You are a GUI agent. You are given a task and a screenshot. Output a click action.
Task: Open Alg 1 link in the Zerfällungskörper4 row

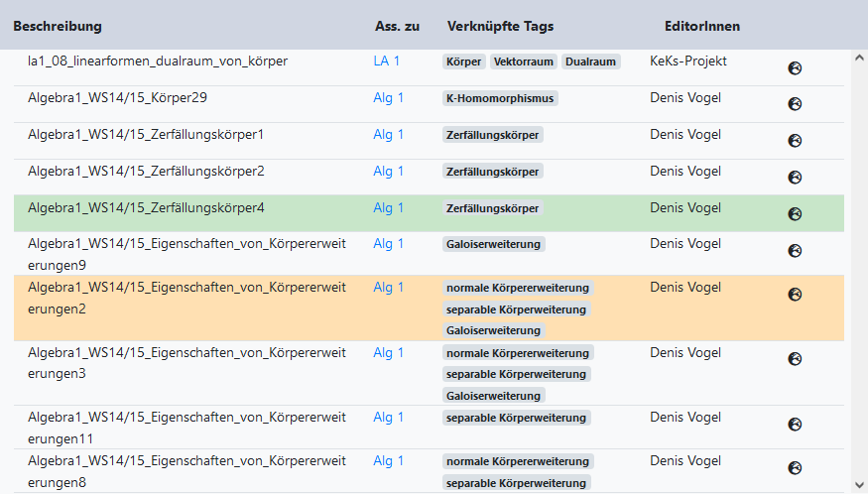389,208
